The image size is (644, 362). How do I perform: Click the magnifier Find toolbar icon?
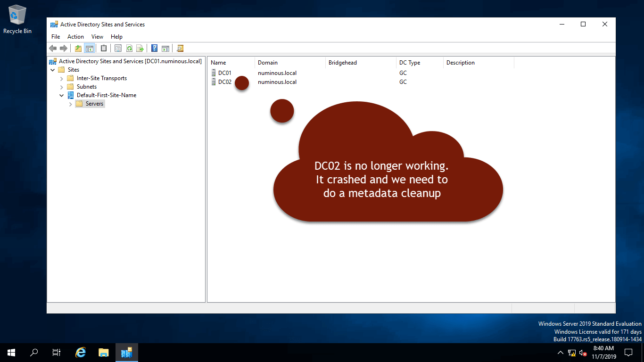180,48
